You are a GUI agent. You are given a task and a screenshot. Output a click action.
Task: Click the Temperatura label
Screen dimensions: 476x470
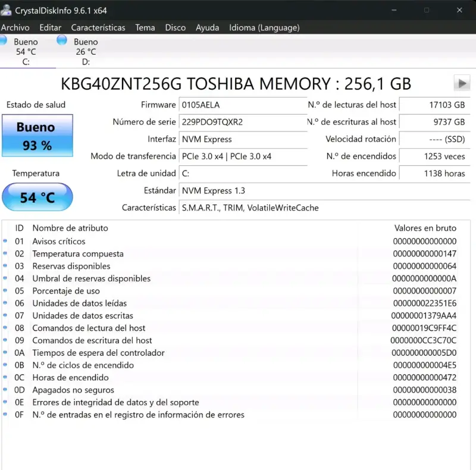[36, 173]
